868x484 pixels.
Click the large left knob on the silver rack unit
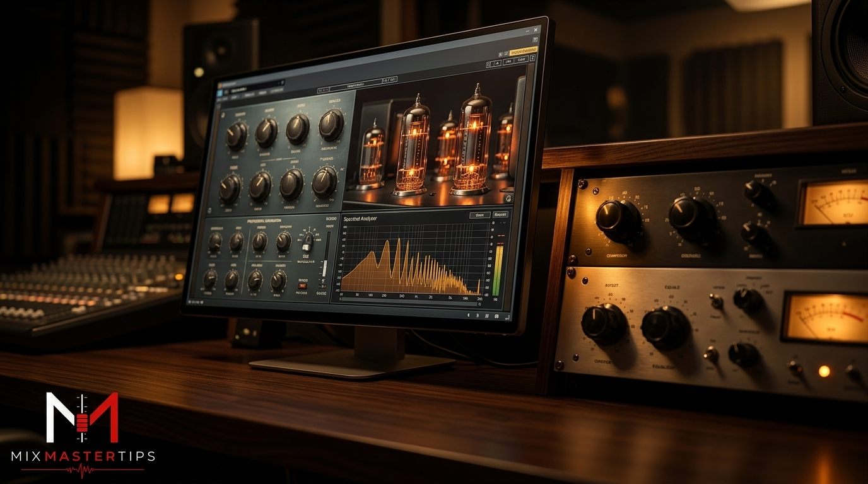pyautogui.click(x=604, y=324)
